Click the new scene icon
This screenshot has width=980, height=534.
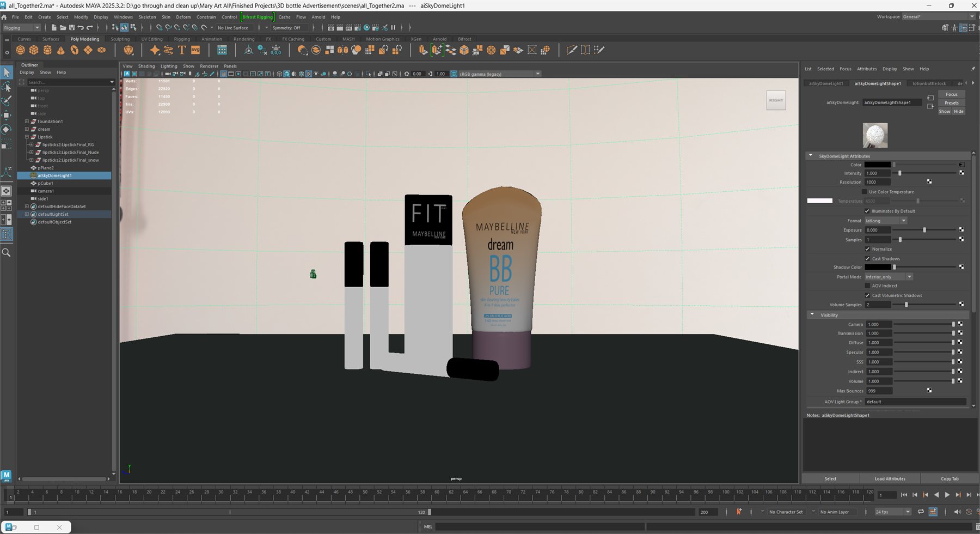click(x=54, y=28)
